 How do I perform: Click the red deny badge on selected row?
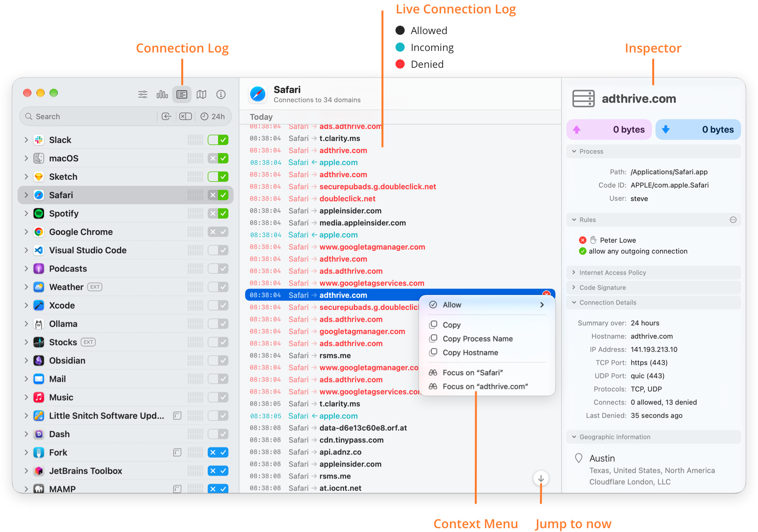[546, 293]
